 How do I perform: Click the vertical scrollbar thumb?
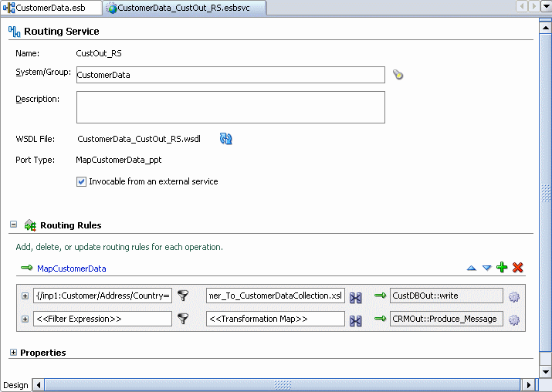click(545, 192)
